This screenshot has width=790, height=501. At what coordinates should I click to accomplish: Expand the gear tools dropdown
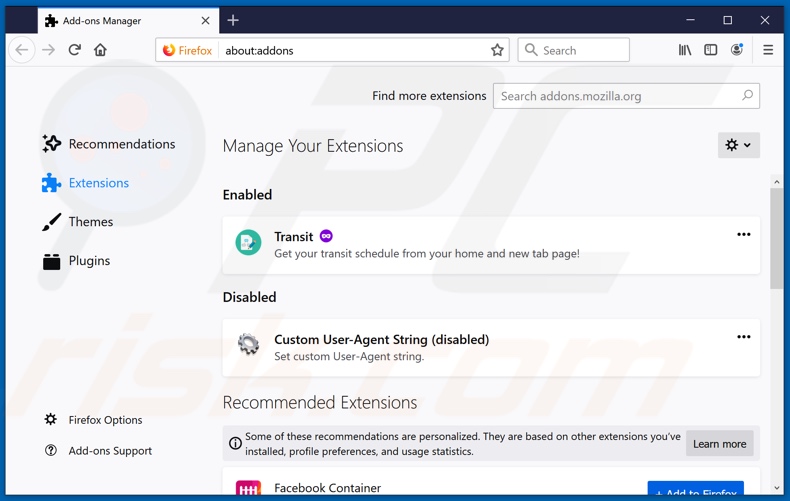click(738, 146)
